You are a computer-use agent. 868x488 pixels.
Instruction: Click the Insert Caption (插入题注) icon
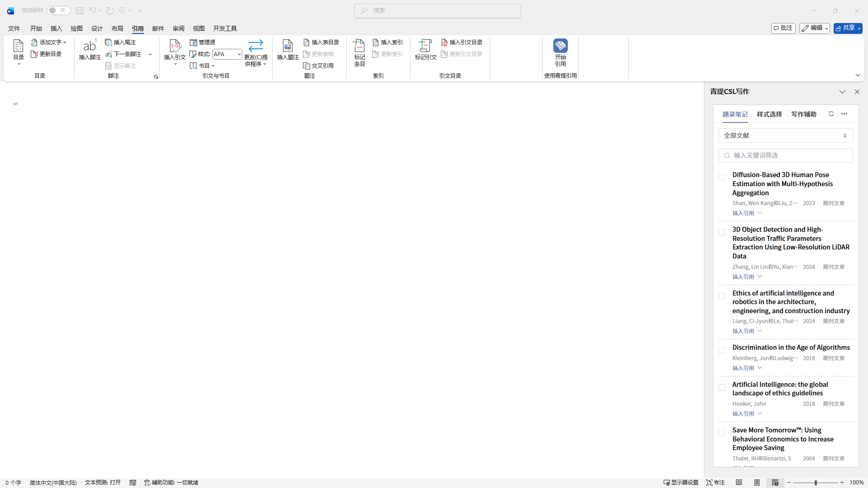pyautogui.click(x=288, y=46)
